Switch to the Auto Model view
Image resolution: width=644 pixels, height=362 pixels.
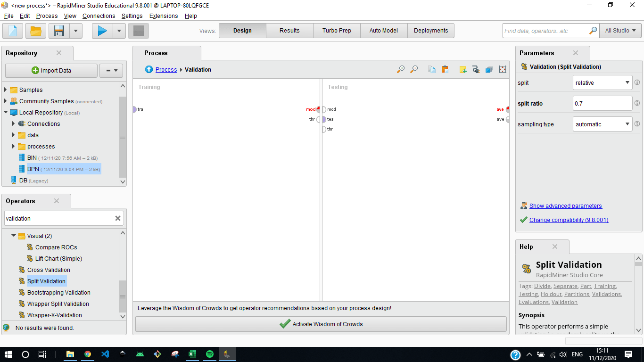pyautogui.click(x=384, y=31)
